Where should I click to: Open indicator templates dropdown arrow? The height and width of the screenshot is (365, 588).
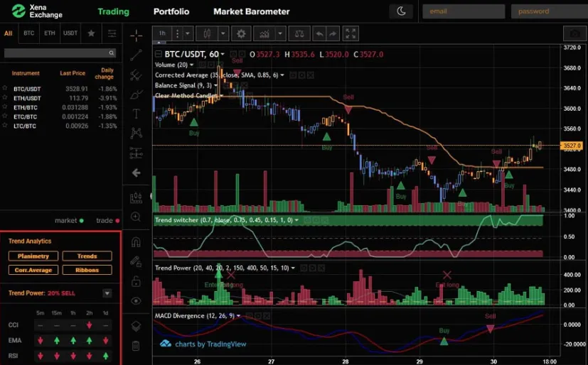pyautogui.click(x=280, y=33)
